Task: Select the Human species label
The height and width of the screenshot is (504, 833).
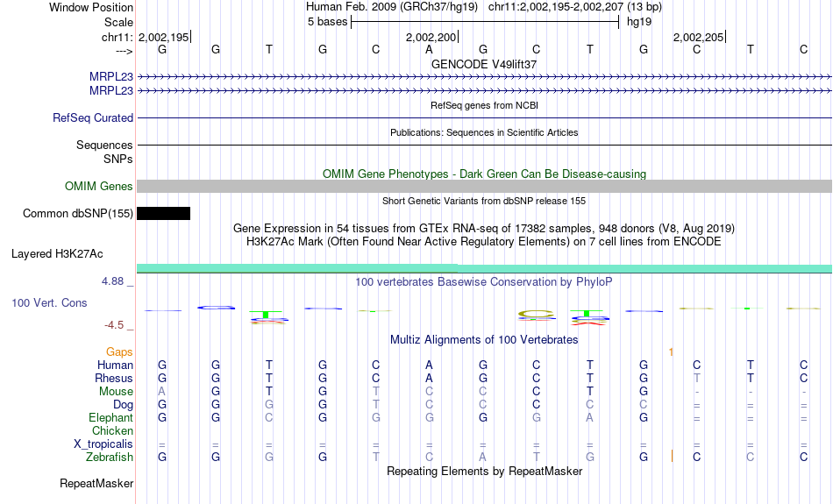Action: tap(115, 366)
